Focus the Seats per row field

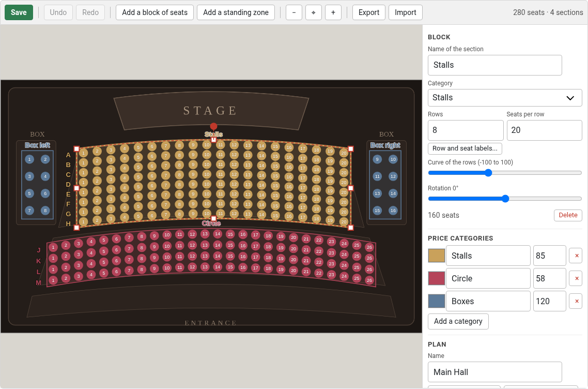[x=544, y=130]
